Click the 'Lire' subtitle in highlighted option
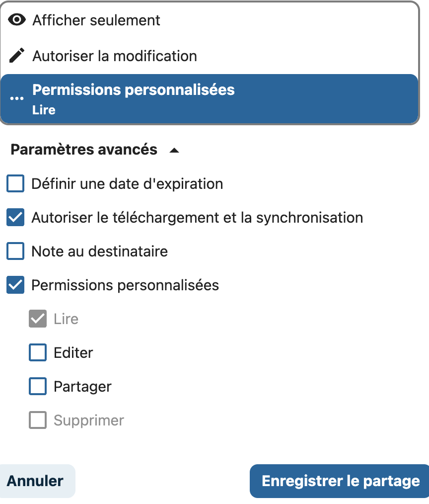429x504 pixels. pyautogui.click(x=44, y=110)
